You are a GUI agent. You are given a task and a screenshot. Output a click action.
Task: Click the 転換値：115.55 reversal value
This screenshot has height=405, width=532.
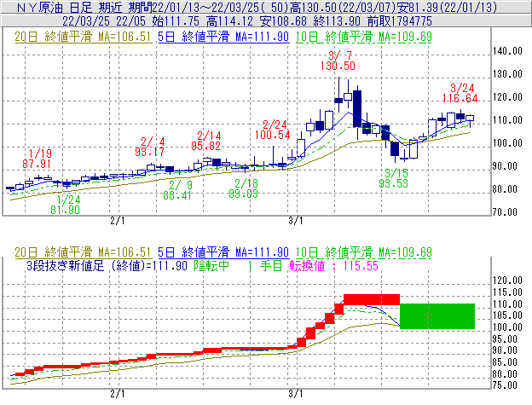tap(334, 265)
